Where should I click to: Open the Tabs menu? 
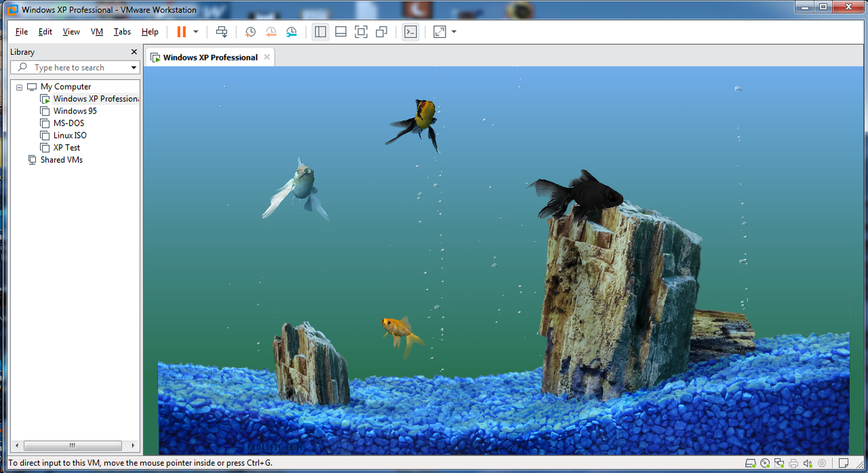pos(122,32)
